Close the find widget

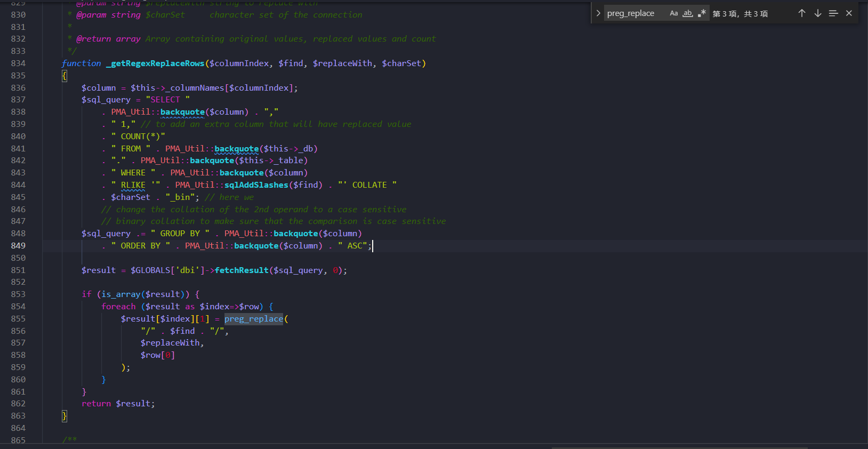pyautogui.click(x=849, y=13)
